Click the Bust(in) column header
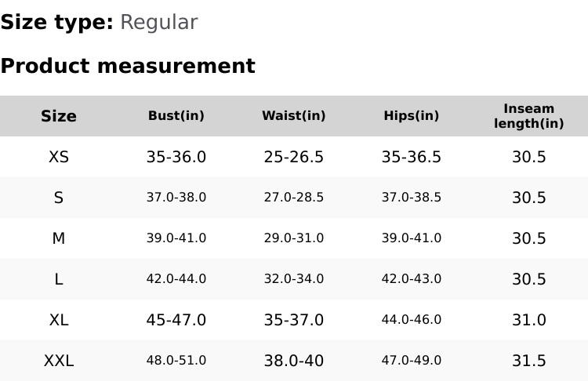This screenshot has width=588, height=381. click(176, 116)
